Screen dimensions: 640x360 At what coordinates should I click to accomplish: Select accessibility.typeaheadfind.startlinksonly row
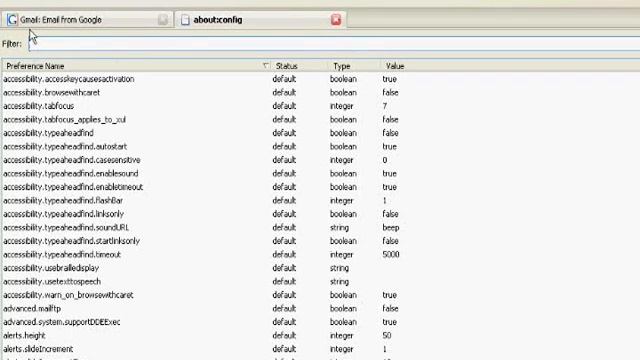pos(321,241)
